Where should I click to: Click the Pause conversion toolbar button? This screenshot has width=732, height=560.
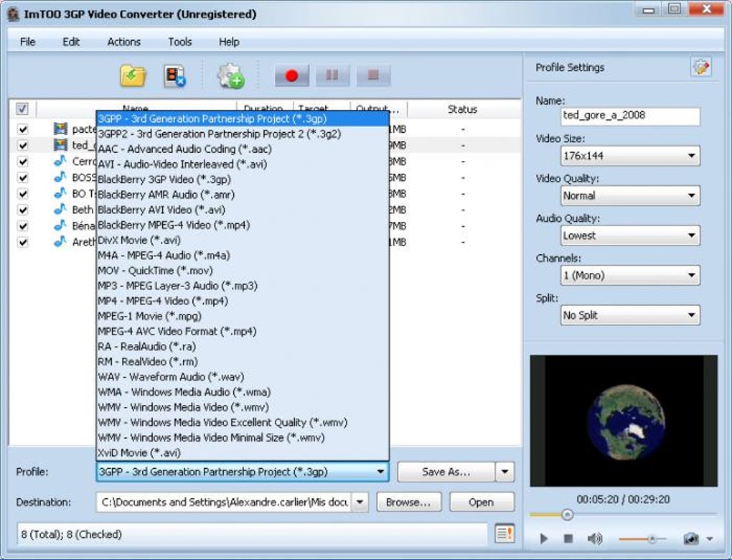[332, 75]
